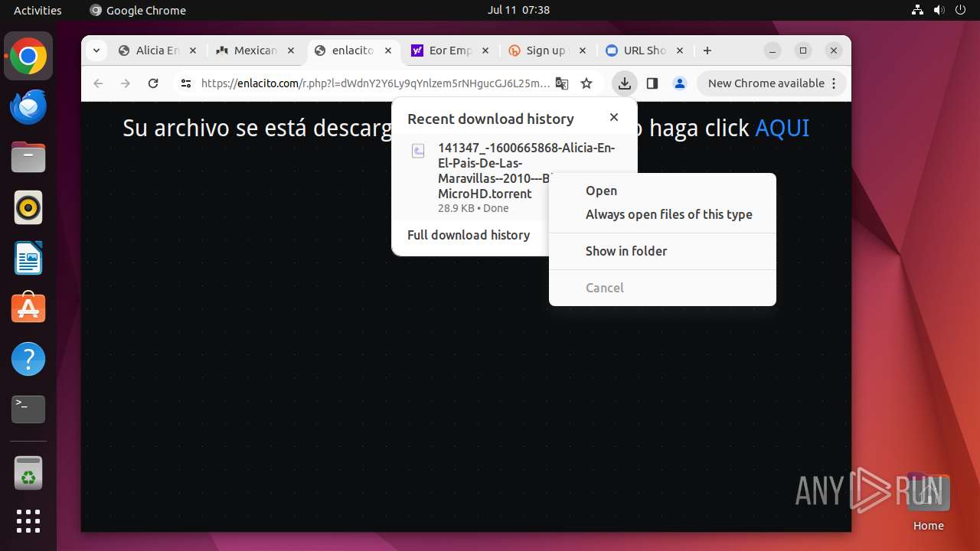980x551 pixels.
Task: Launch Thunderbird Mail from dock
Action: click(28, 107)
